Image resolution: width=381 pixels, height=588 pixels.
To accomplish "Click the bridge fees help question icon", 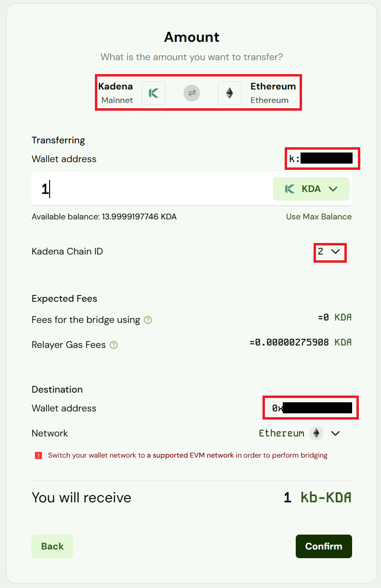I will (x=148, y=320).
